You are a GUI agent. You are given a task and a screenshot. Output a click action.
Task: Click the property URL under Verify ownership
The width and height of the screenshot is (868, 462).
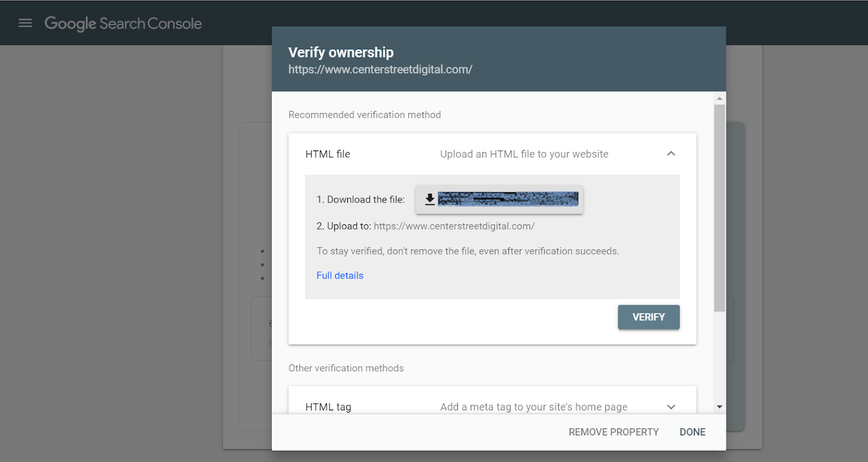tap(380, 69)
